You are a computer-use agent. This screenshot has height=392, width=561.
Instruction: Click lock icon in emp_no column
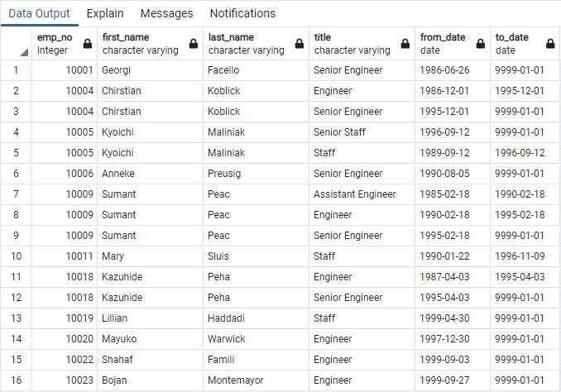(87, 44)
